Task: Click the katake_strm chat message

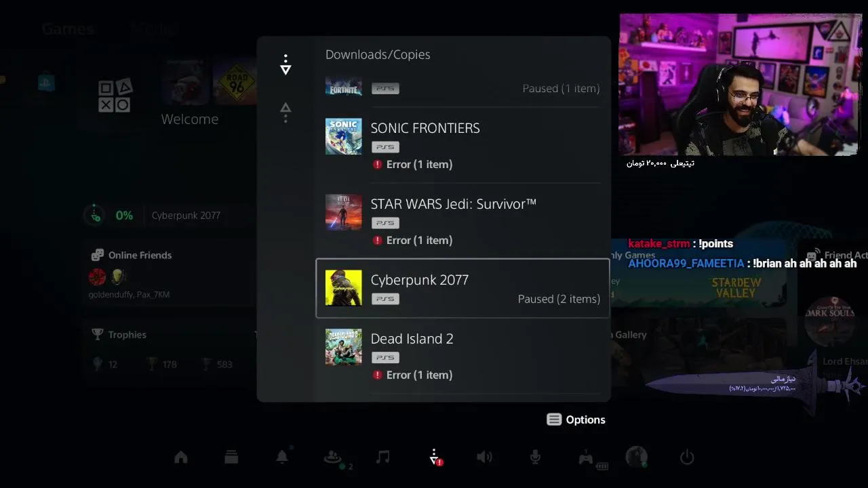Action: pyautogui.click(x=680, y=244)
